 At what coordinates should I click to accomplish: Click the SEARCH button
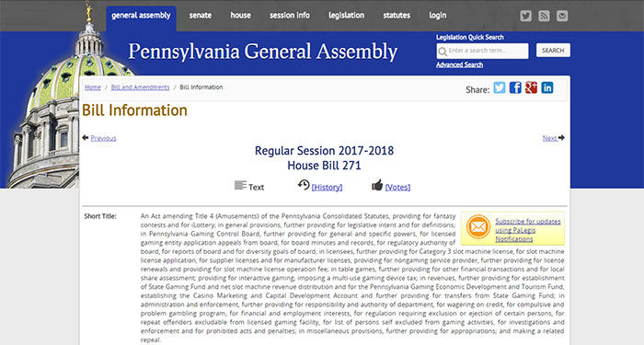coord(553,50)
